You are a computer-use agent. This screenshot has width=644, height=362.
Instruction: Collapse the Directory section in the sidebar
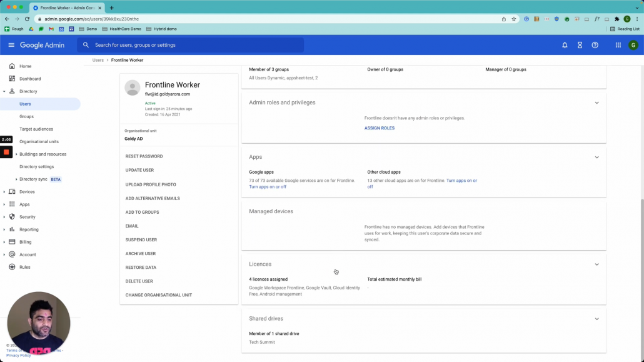tap(4, 91)
